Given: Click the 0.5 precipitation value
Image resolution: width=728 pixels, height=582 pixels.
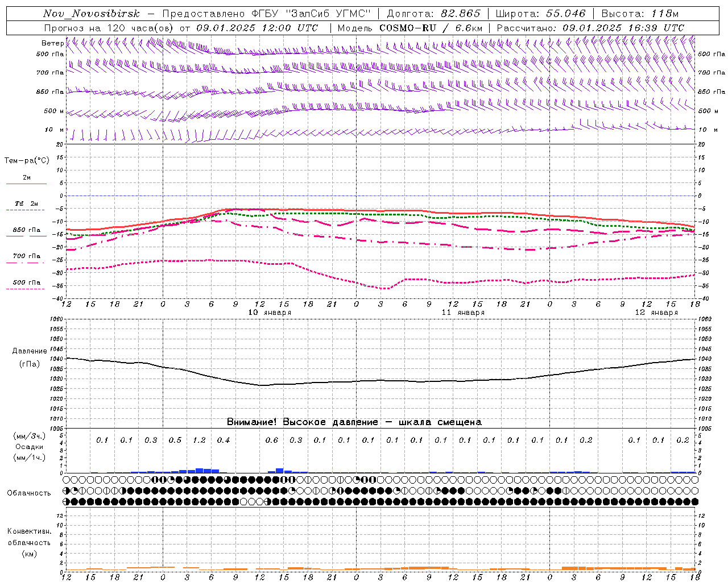Looking at the screenshot, I should point(175,440).
